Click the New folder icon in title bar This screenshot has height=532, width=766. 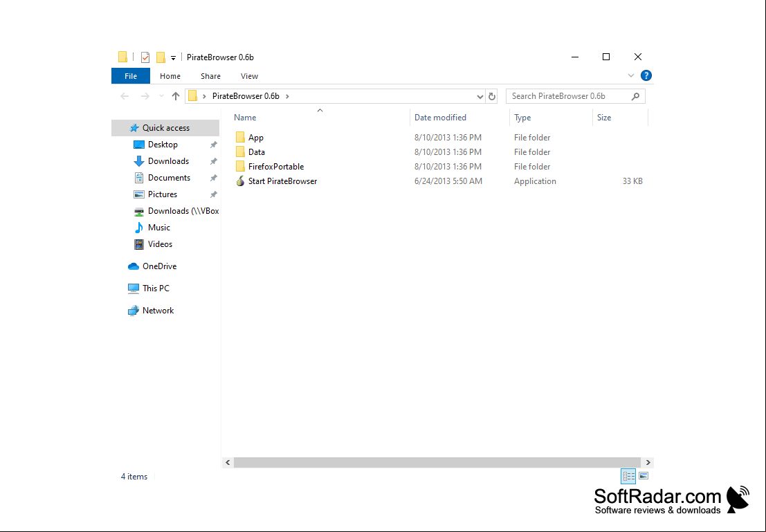click(161, 57)
